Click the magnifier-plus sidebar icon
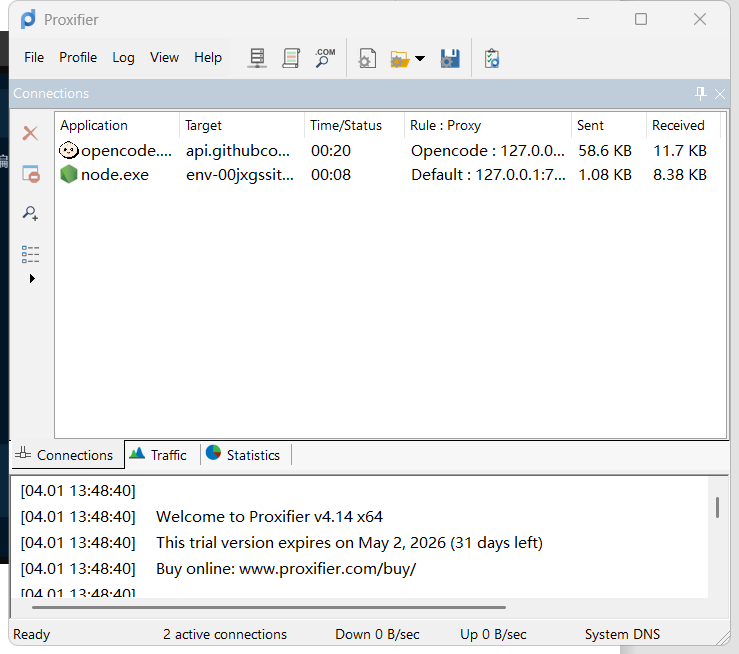Viewport: 739px width, 654px height. click(x=31, y=213)
